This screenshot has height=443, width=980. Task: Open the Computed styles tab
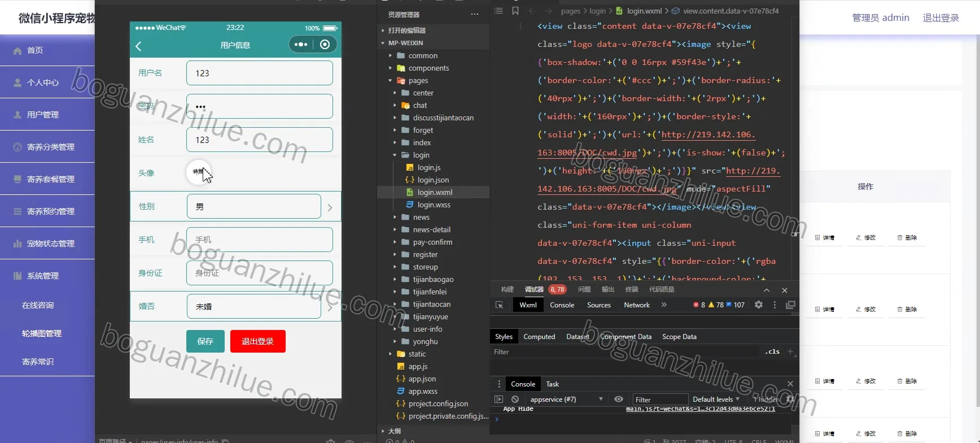click(539, 337)
